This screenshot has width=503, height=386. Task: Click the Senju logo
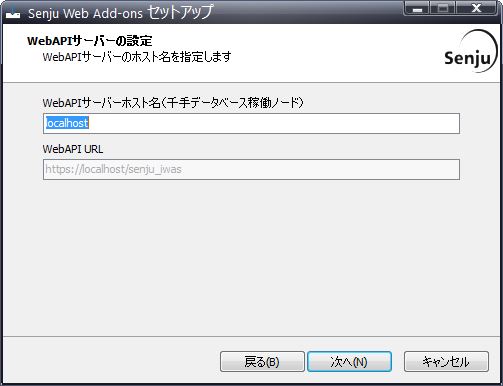pos(470,52)
